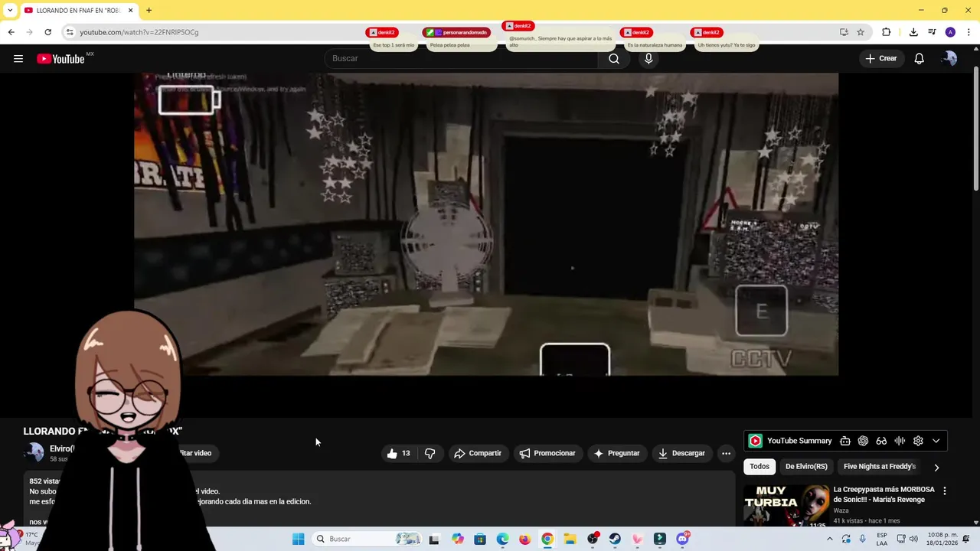Open the clock showing 10:08 p. m.
980x551 pixels.
click(x=942, y=539)
